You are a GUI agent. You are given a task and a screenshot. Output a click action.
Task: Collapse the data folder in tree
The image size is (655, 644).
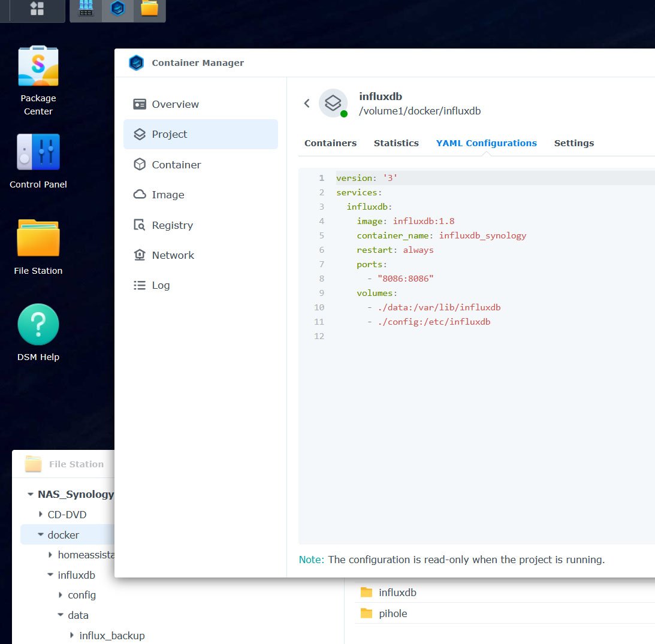tap(61, 615)
